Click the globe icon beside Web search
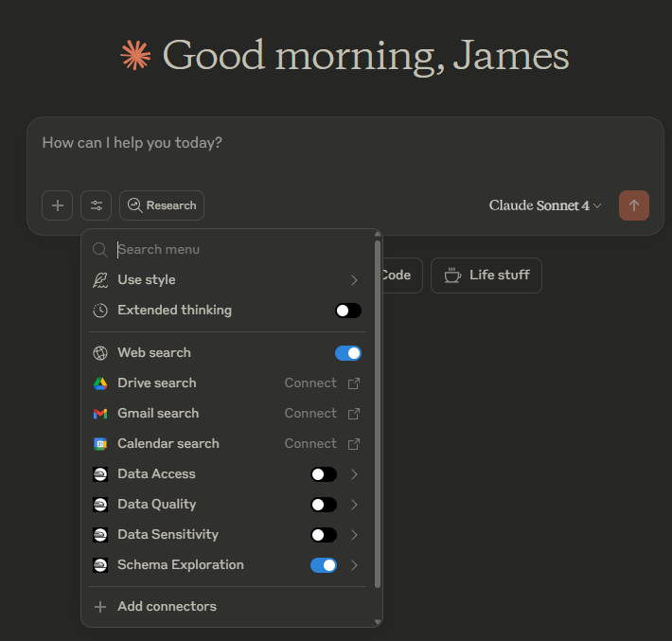The image size is (672, 641). [x=100, y=353]
